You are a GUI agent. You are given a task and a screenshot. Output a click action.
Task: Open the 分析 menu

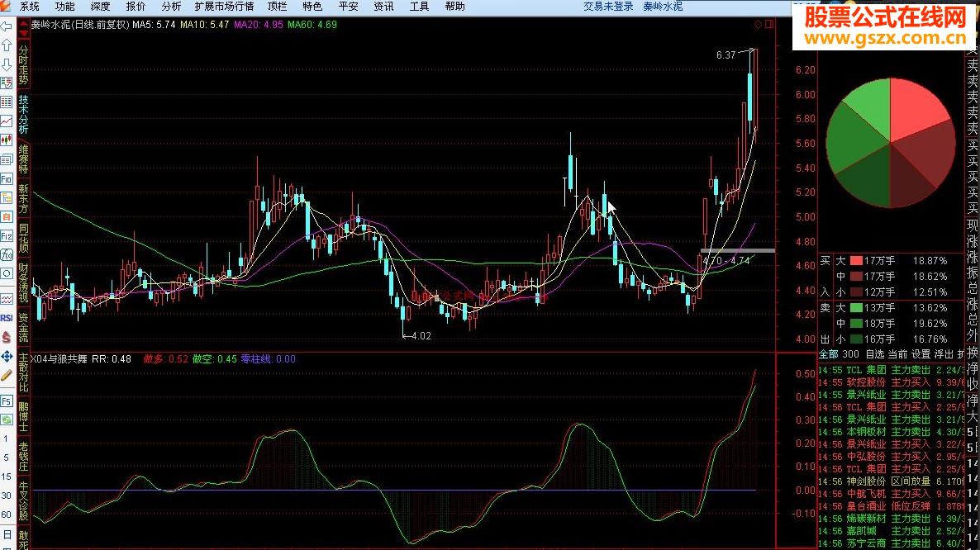click(x=171, y=7)
